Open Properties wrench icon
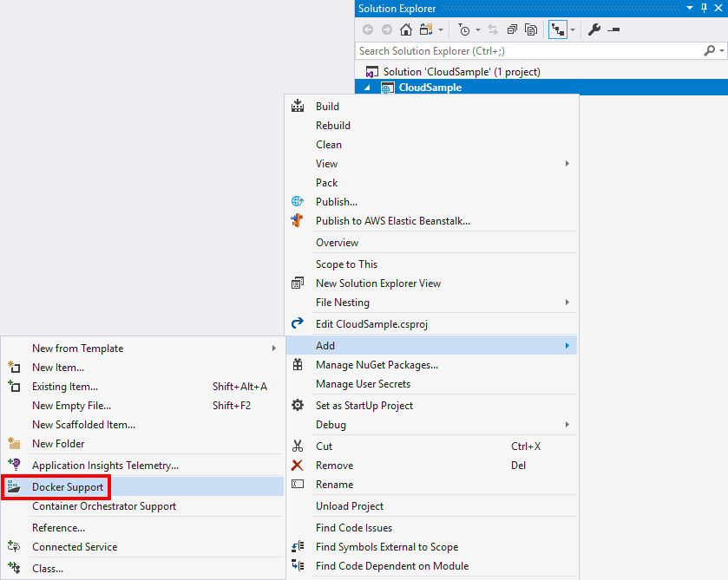 pyautogui.click(x=594, y=29)
